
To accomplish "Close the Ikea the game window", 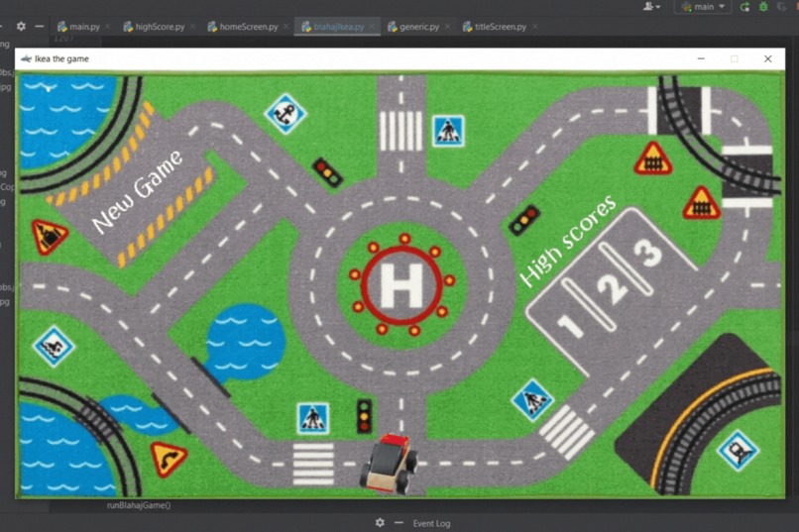I will (768, 58).
